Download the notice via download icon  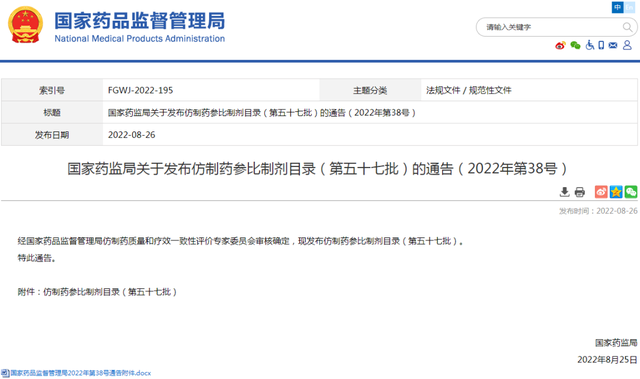564,192
